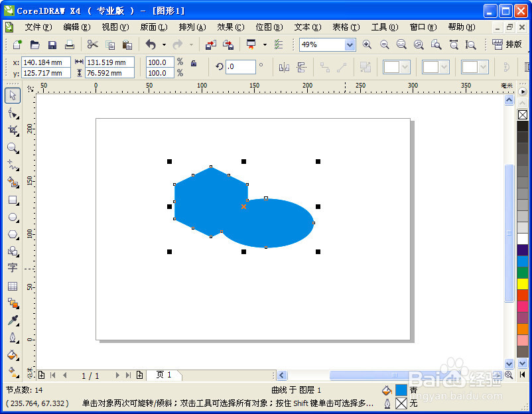Click the vertical scrollbar down arrow
The image size is (532, 414).
(509, 364)
